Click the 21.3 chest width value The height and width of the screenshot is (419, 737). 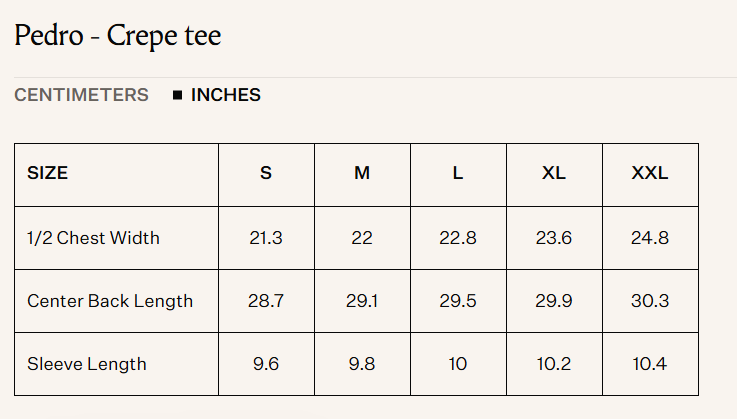click(266, 238)
